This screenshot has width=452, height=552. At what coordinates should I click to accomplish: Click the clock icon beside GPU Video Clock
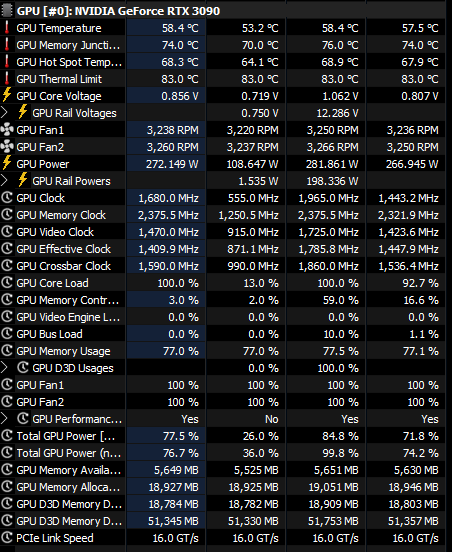tap(7, 231)
